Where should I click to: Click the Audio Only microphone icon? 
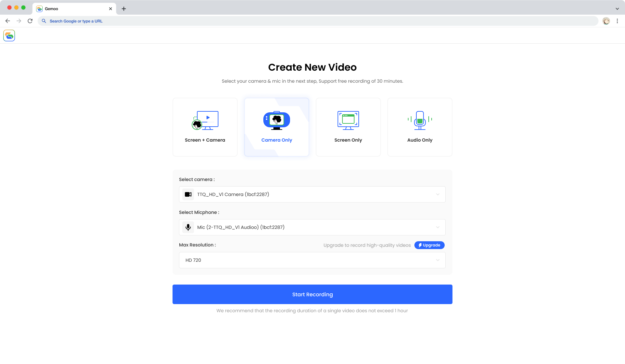click(x=420, y=120)
